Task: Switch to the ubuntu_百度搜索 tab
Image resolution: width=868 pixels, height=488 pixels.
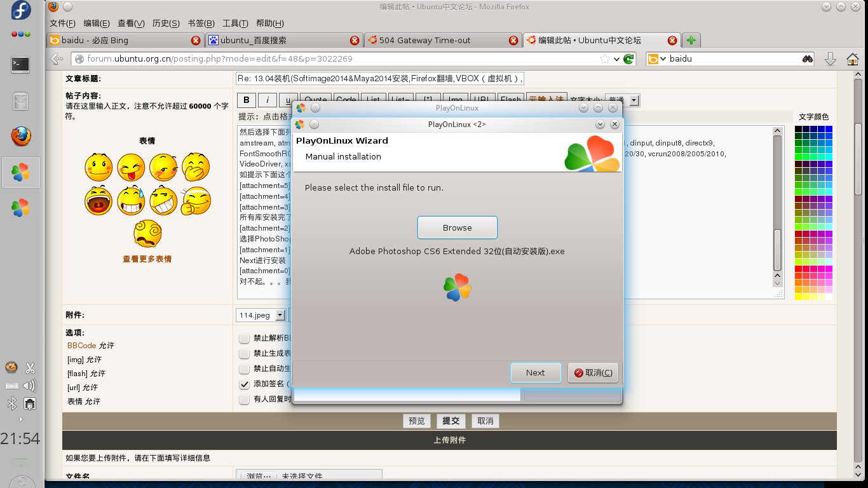Action: point(284,40)
